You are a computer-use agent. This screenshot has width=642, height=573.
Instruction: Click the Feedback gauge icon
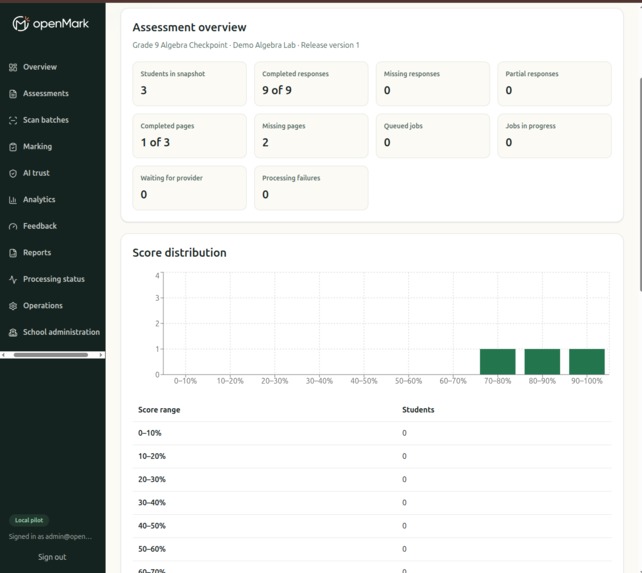coord(13,226)
